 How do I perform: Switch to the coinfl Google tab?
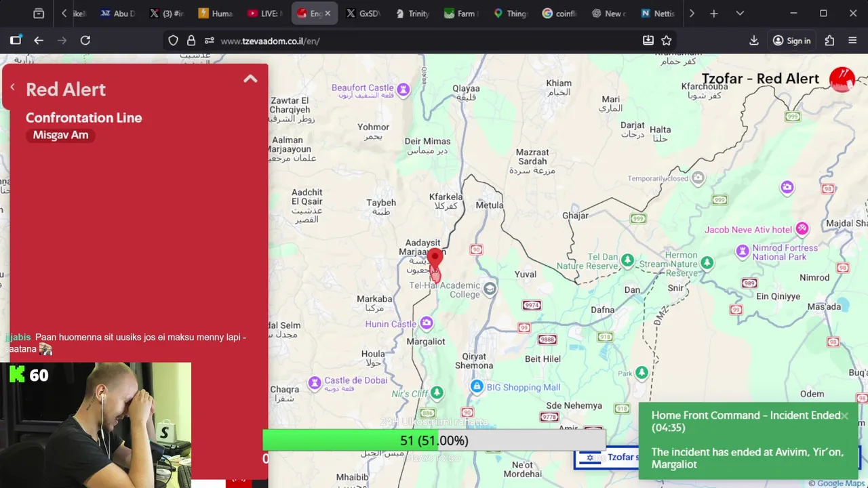(559, 14)
